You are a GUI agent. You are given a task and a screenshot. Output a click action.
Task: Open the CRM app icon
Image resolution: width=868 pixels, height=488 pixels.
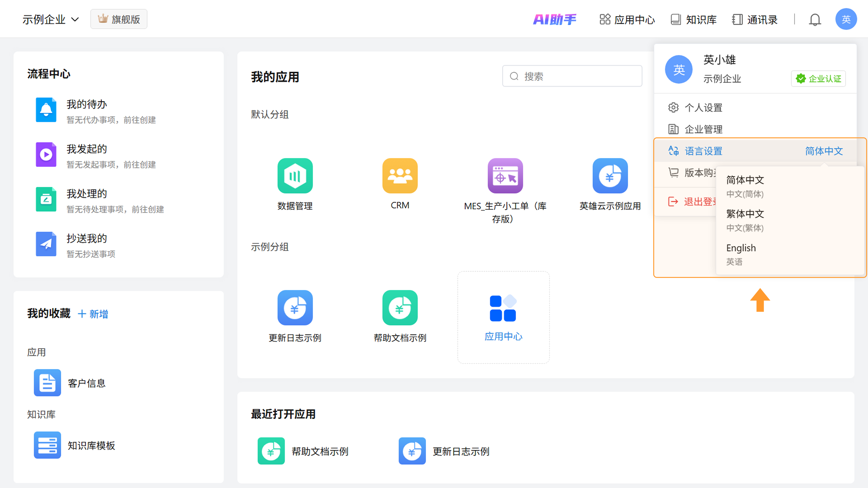400,176
